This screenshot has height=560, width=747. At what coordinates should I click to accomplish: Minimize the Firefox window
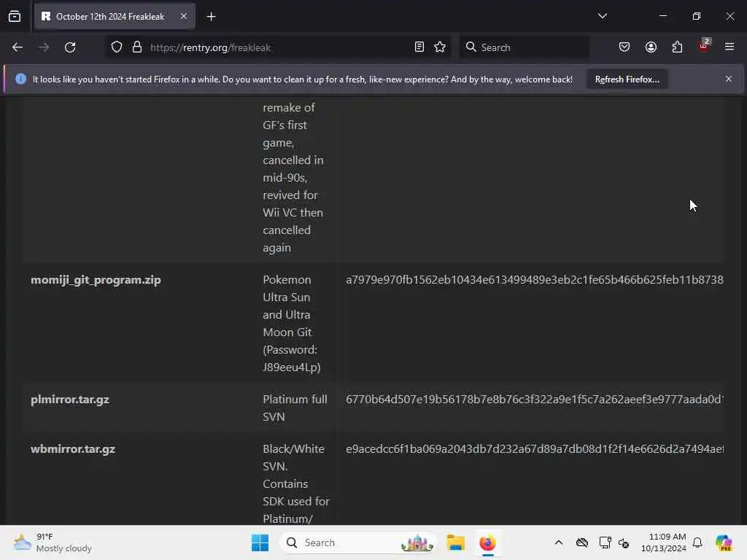point(662,16)
